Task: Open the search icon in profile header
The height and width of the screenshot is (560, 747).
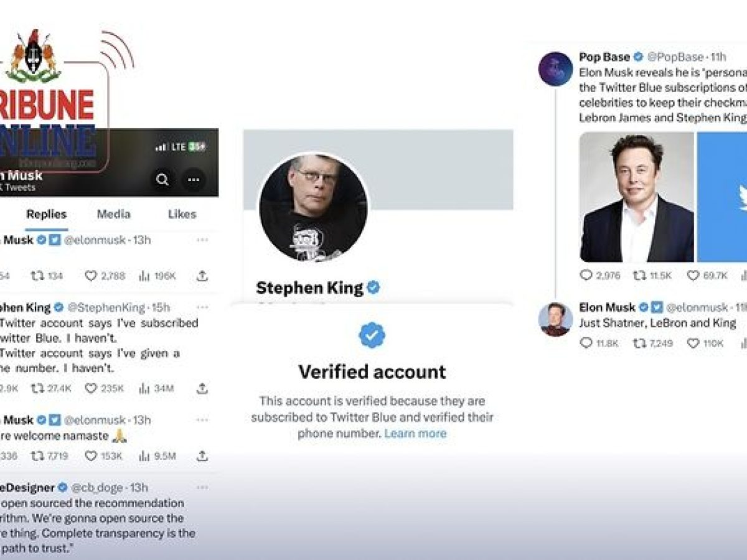Action: coord(162,180)
